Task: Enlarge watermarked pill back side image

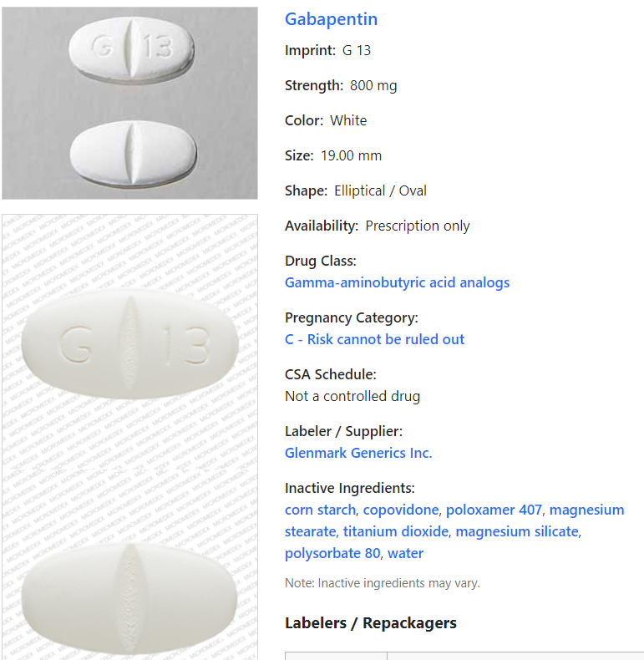Action: coord(129,597)
